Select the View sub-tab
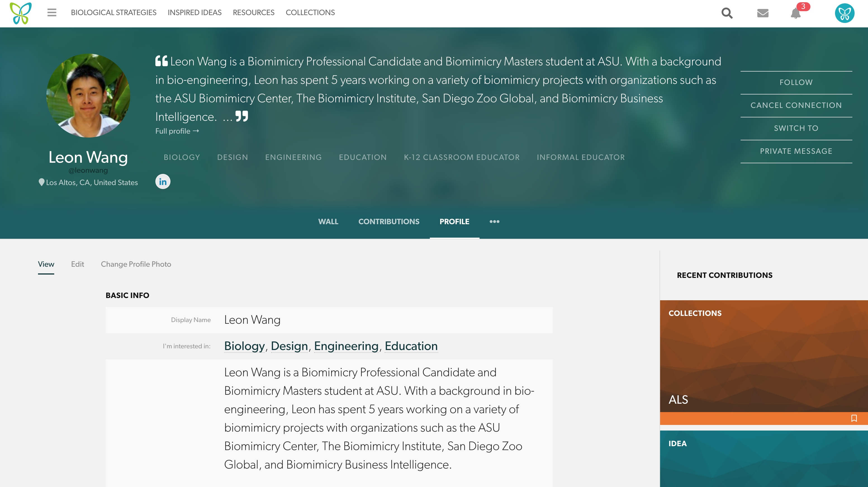868x487 pixels. point(46,264)
